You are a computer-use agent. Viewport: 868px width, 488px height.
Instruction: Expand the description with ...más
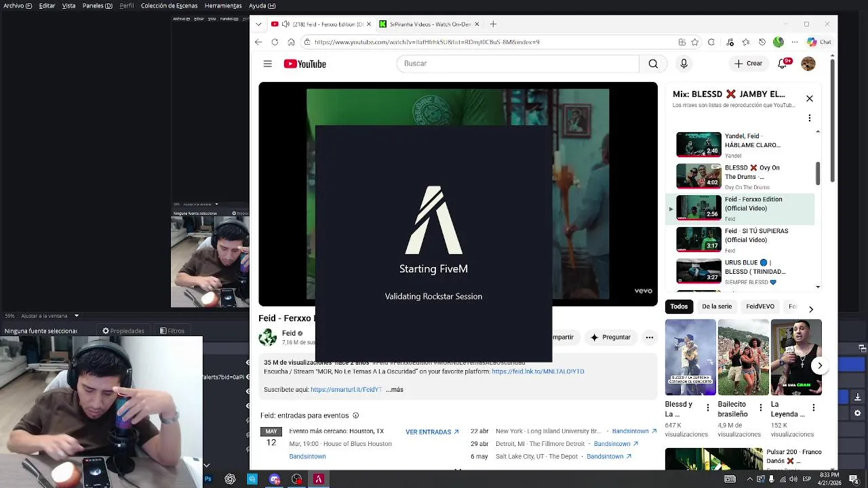(395, 390)
